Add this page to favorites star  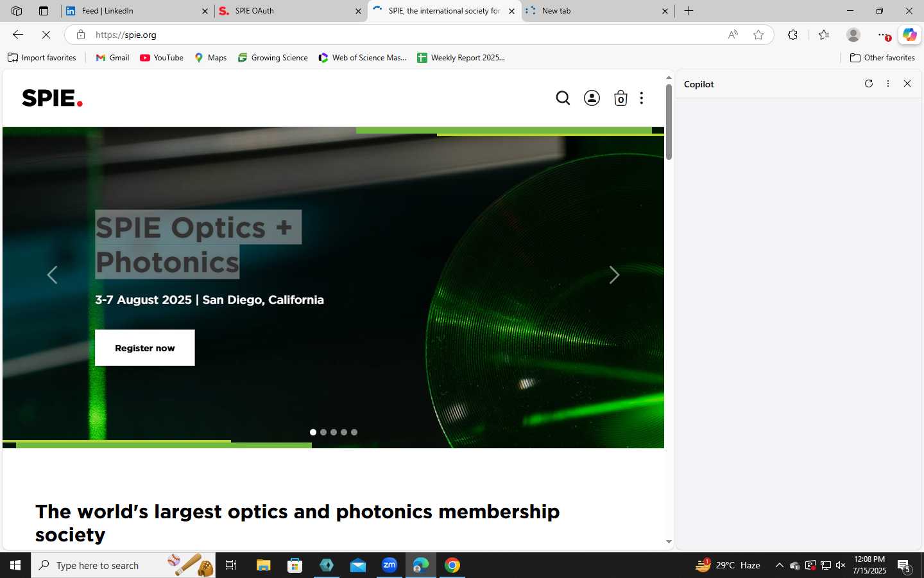click(x=758, y=35)
